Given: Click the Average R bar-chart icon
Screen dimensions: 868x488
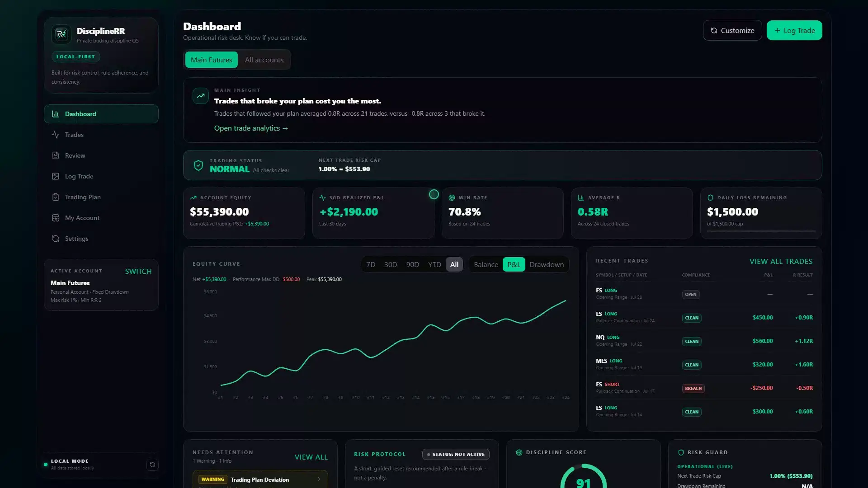Looking at the screenshot, I should coord(581,197).
